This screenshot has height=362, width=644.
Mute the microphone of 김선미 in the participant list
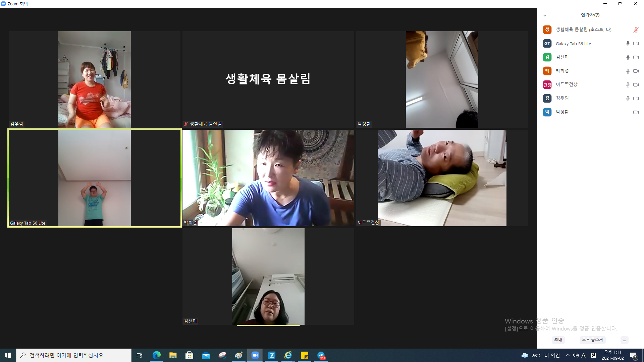point(628,57)
